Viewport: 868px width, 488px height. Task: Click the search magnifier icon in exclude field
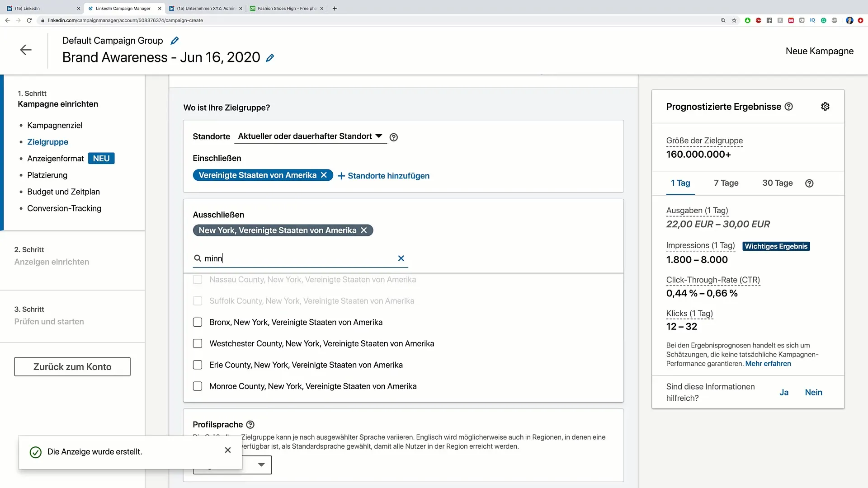click(x=198, y=258)
